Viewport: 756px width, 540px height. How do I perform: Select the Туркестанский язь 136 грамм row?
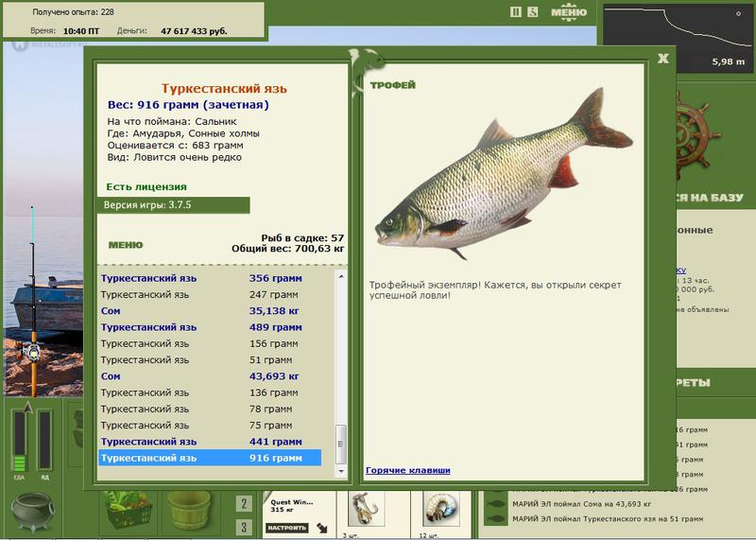click(x=210, y=392)
